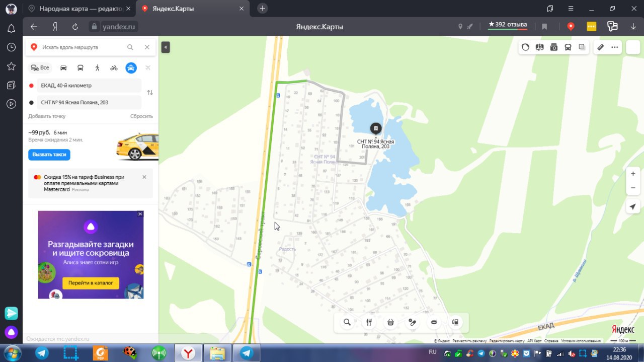
Task: Toggle moving transport bus layer
Action: [x=568, y=47]
